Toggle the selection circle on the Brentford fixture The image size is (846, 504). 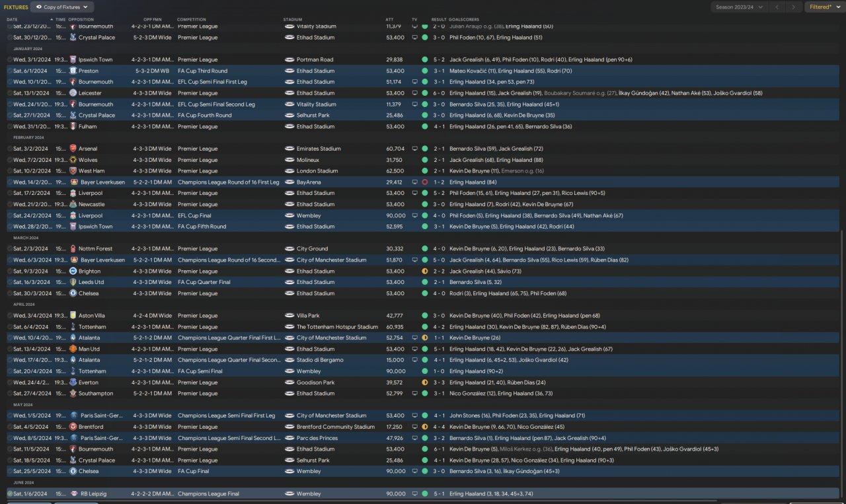10,427
